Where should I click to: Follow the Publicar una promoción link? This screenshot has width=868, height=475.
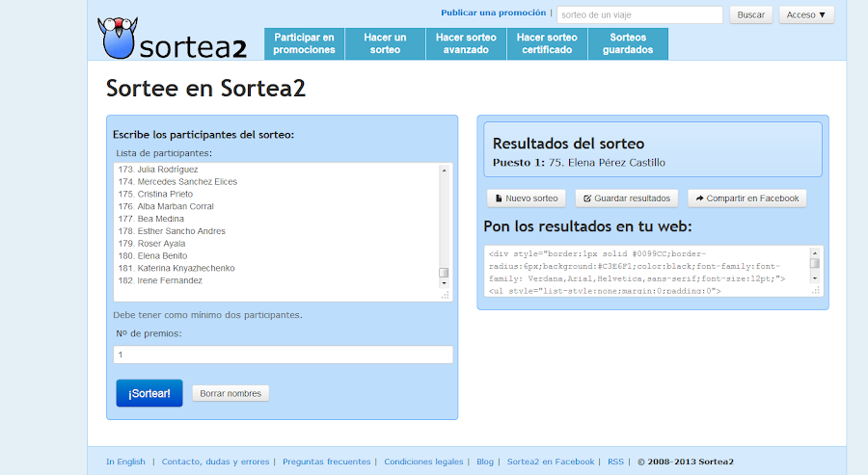click(493, 13)
